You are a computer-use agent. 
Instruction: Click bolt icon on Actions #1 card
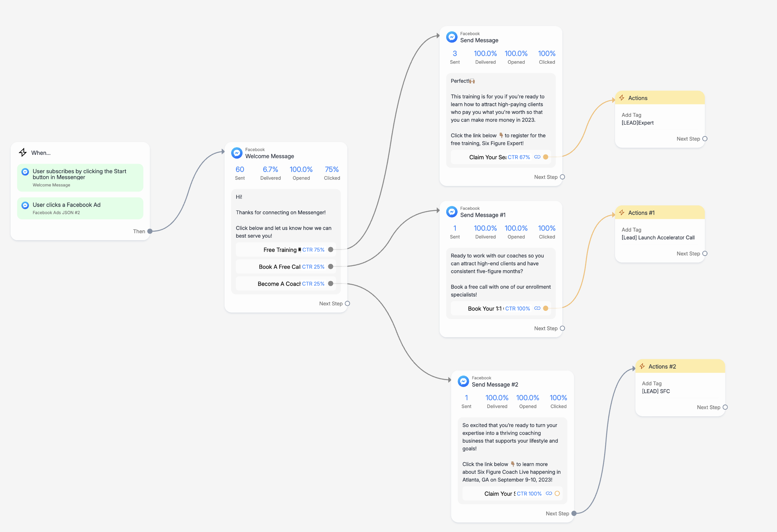622,213
